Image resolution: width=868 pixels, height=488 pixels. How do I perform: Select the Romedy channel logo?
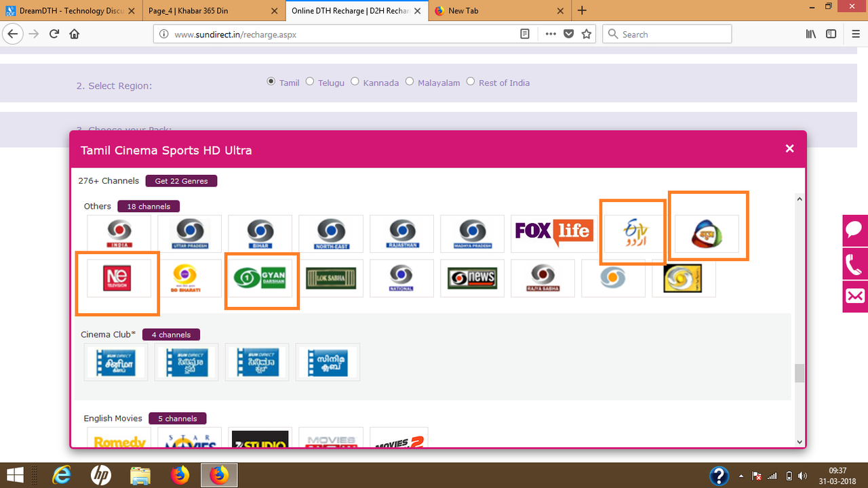pos(119,437)
